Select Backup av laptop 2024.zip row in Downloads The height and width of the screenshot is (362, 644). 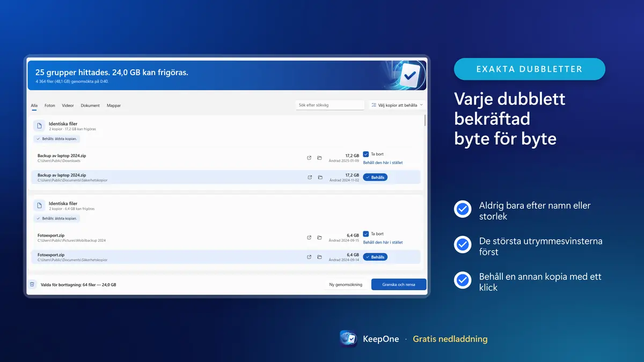pos(225,158)
